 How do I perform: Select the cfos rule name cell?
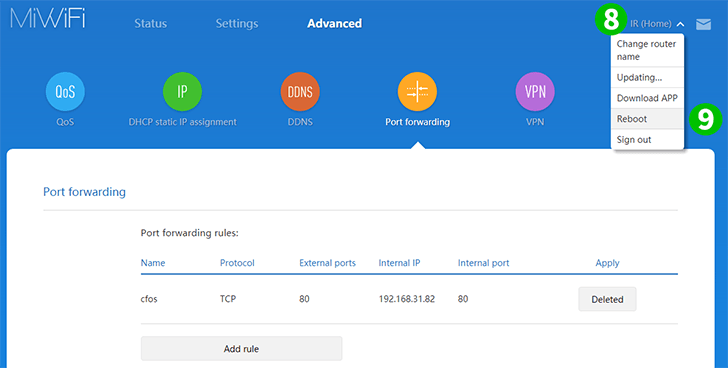point(149,299)
